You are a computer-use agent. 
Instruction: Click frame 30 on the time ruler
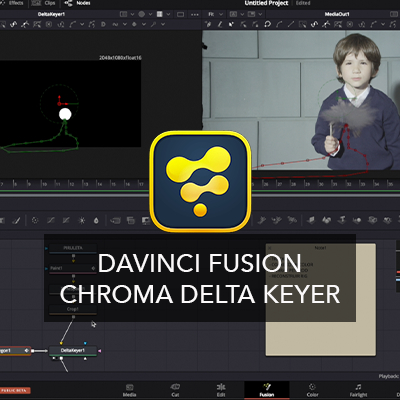click(x=320, y=184)
